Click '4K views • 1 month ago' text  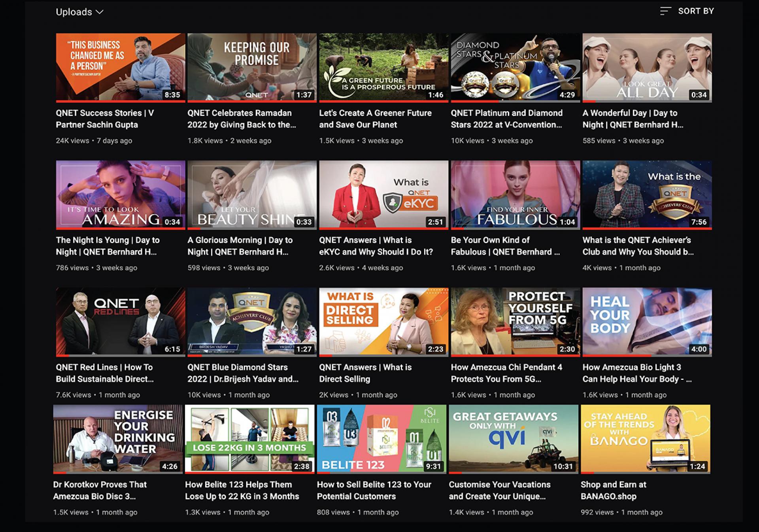point(621,268)
